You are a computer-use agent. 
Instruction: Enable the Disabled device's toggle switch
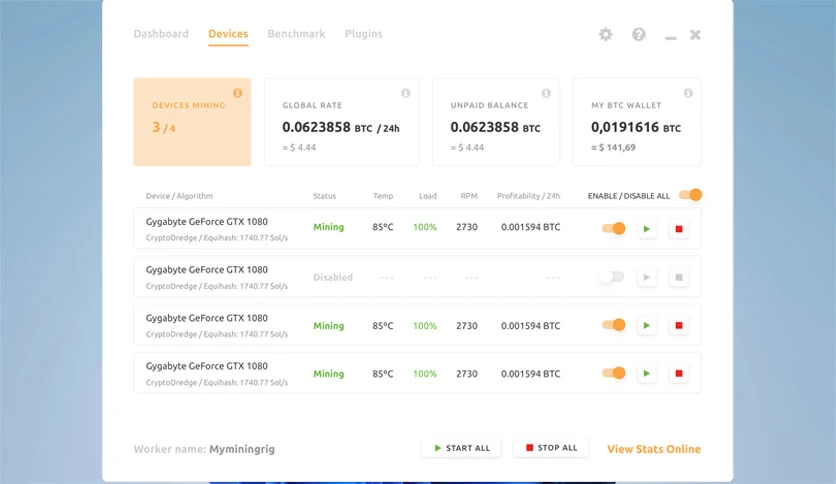[612, 277]
